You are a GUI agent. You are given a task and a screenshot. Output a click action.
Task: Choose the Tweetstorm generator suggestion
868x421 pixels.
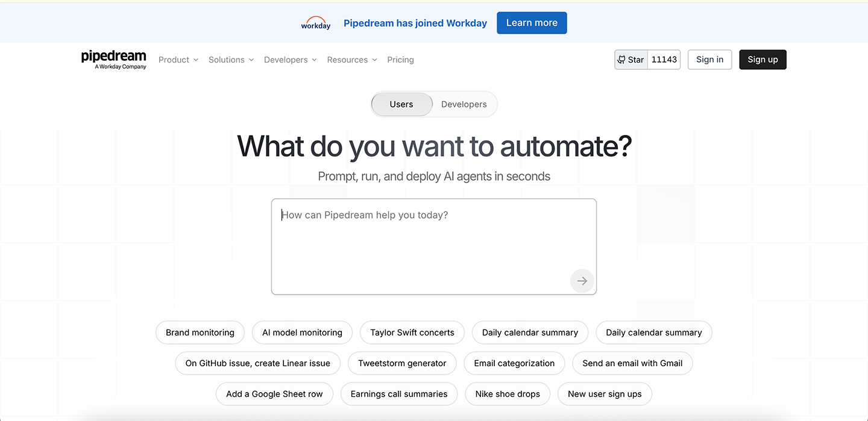point(402,363)
